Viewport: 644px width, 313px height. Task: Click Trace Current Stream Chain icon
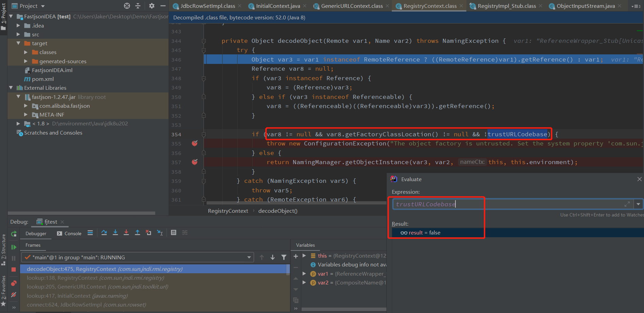[185, 232]
